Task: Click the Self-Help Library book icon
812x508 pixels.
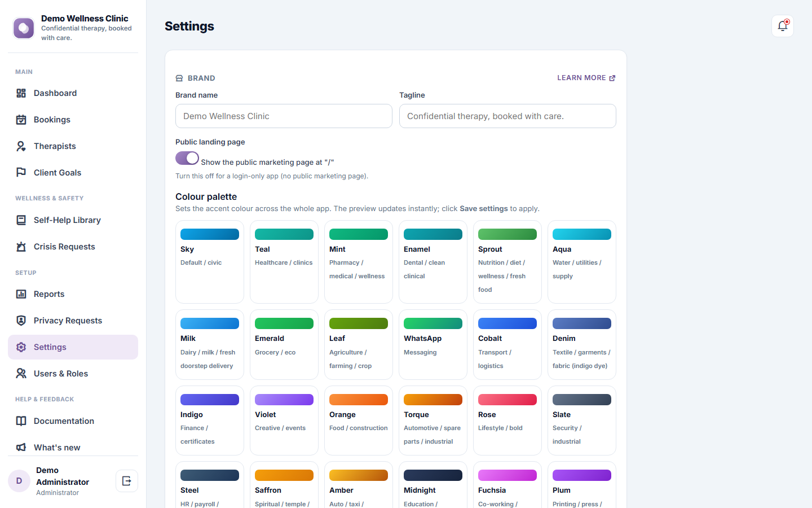Action: 21,220
